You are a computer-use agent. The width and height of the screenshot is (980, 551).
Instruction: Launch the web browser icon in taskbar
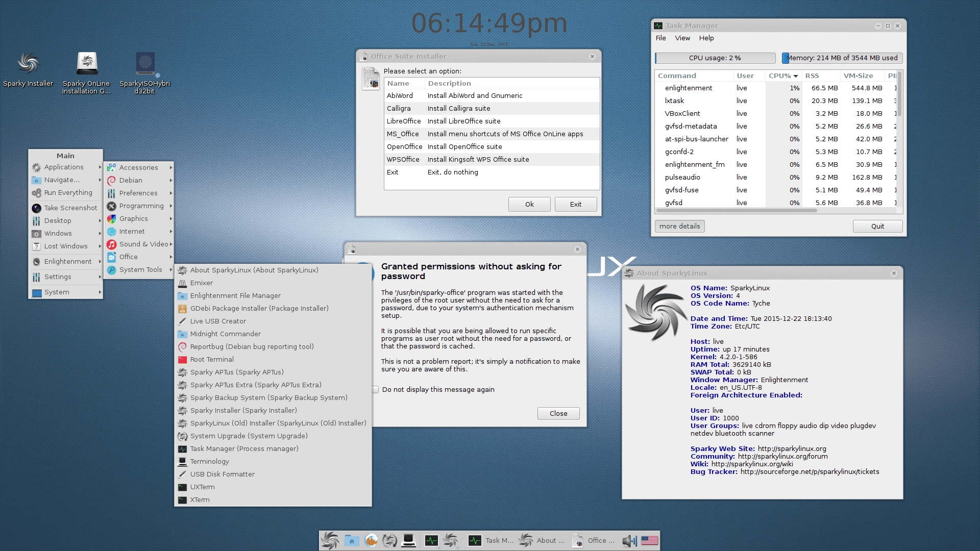371,540
